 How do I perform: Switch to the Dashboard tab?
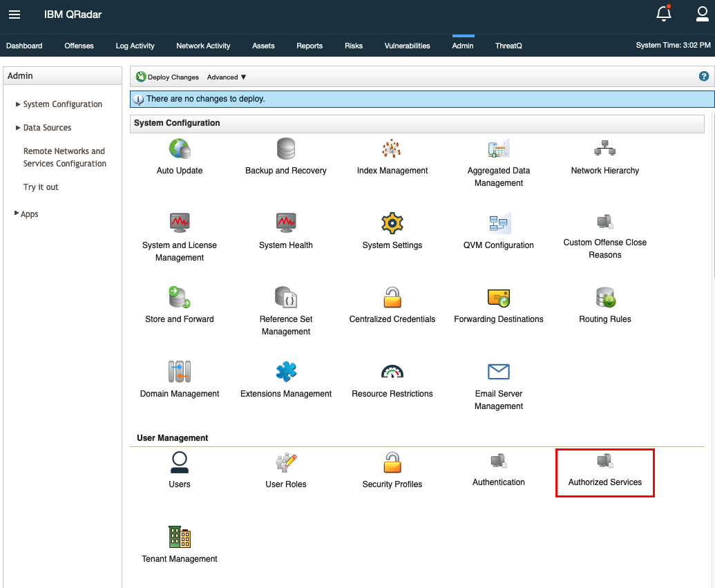24,46
